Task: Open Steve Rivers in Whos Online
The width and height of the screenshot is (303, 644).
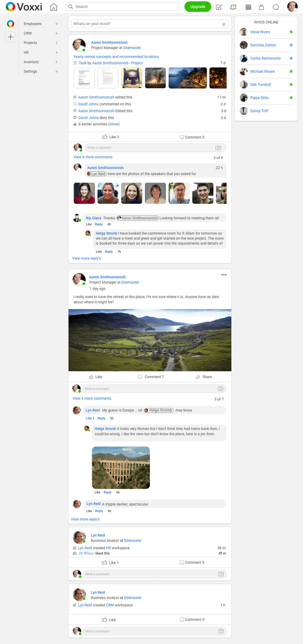Action: [x=260, y=32]
